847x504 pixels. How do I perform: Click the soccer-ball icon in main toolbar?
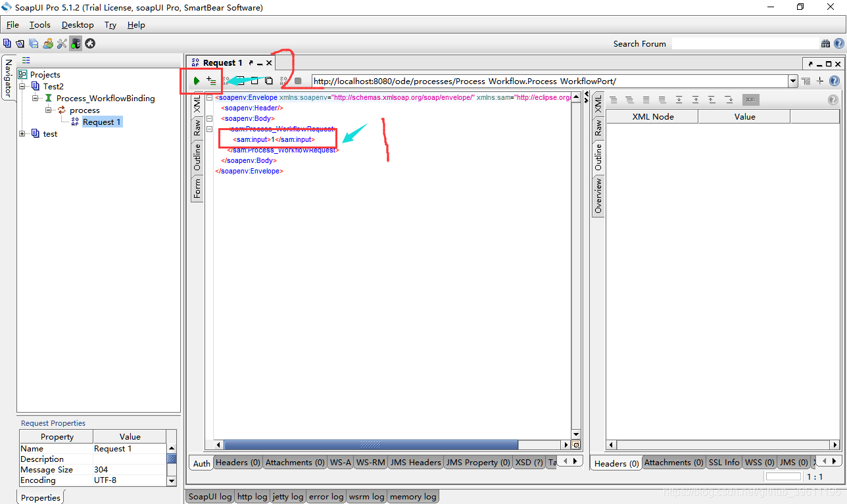coord(90,43)
